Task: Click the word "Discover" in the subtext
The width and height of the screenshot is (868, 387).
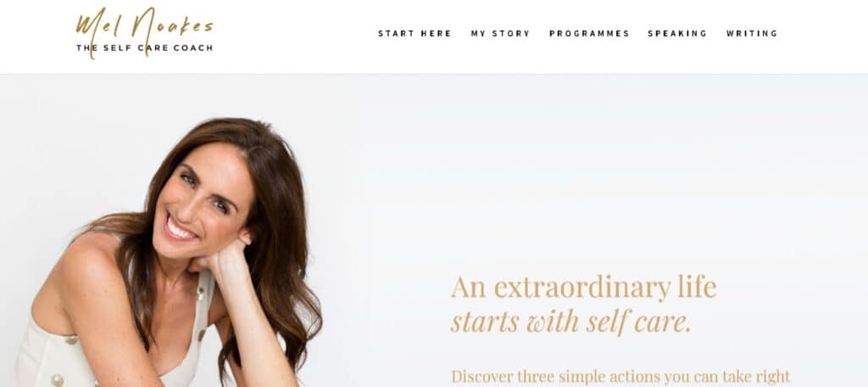Action: point(483,377)
